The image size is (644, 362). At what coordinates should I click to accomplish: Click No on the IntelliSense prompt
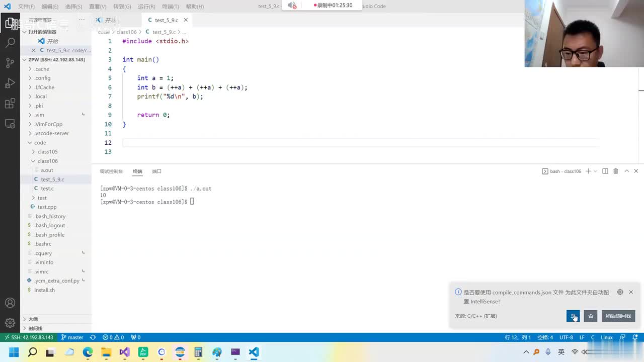click(x=591, y=316)
